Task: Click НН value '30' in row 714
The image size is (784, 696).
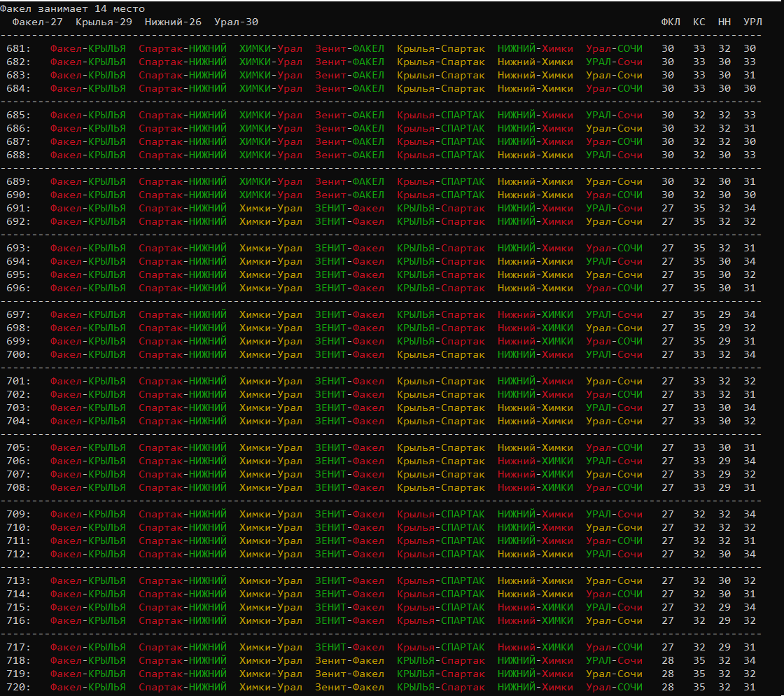Action: [x=724, y=594]
